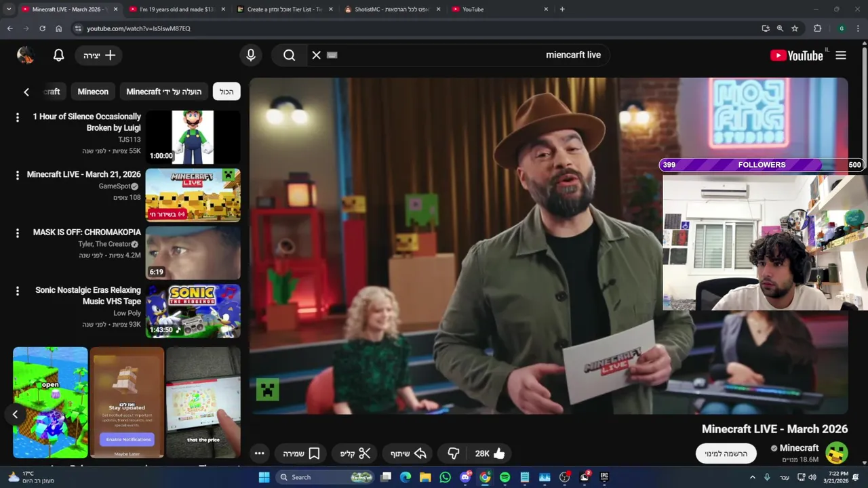Open browser zoom magnifier in address bar
This screenshot has width=868, height=488.
(780, 28)
